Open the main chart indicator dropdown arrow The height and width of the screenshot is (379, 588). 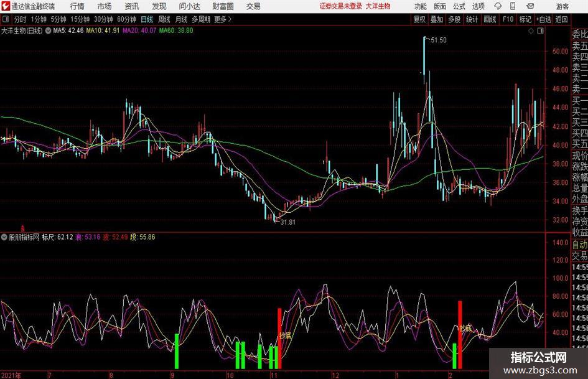(48, 30)
